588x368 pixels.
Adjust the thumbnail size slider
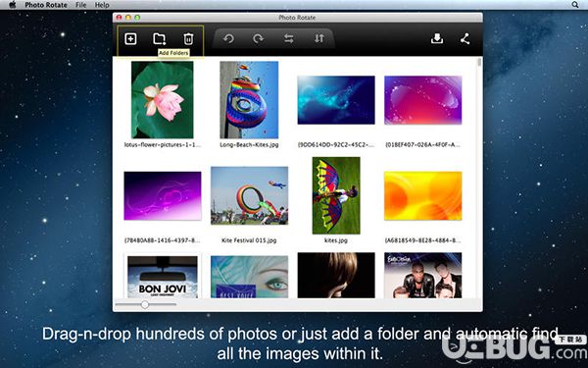[x=145, y=304]
